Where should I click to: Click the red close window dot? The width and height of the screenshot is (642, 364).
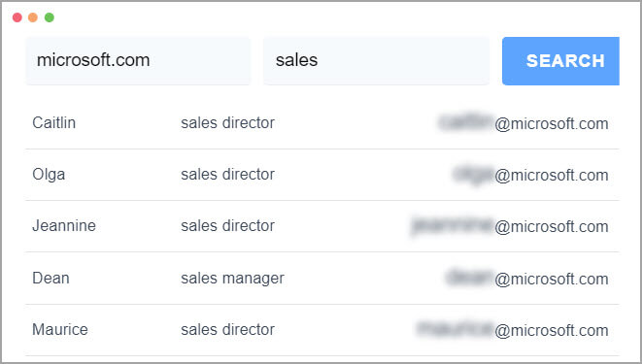coord(17,17)
